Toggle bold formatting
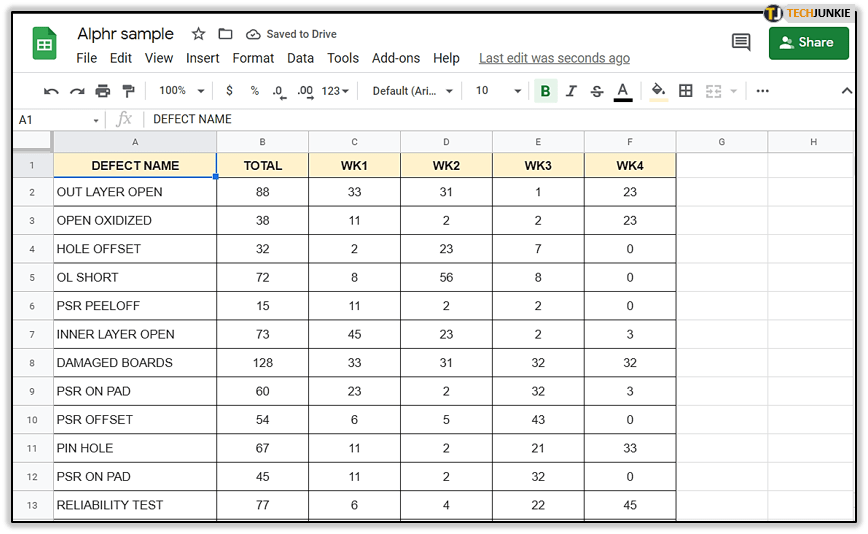 545,91
